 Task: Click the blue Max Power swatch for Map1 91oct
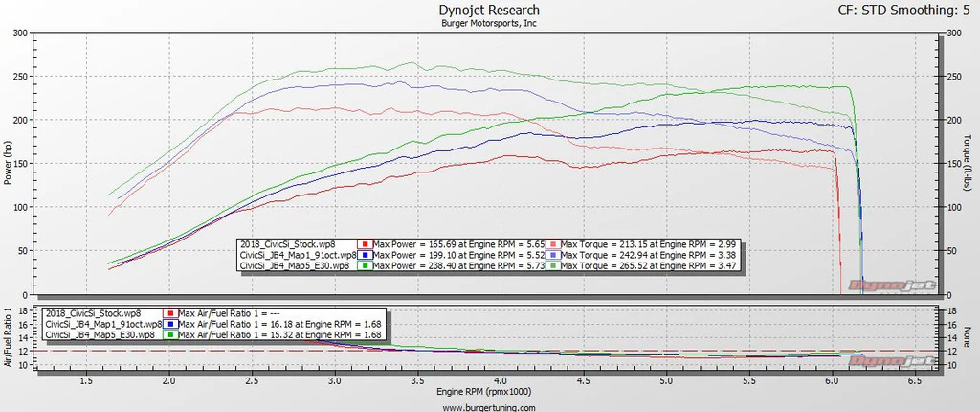coord(365,255)
